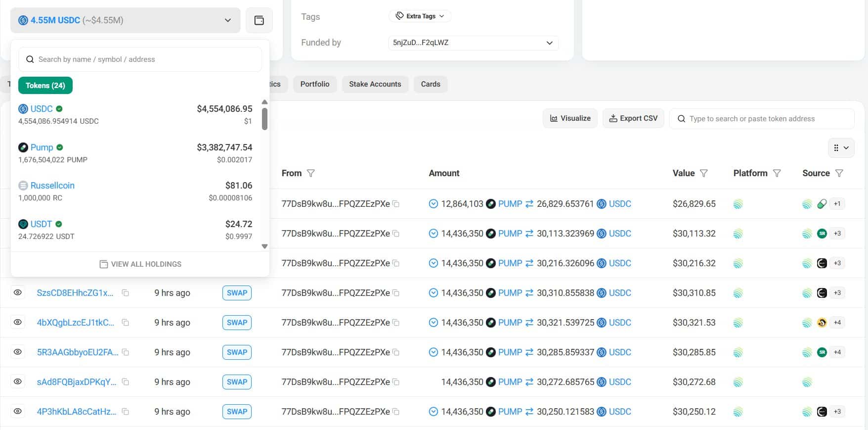Collapse the 4.55M USDC balance dropdown
Image resolution: width=868 pixels, height=430 pixels.
tap(227, 20)
